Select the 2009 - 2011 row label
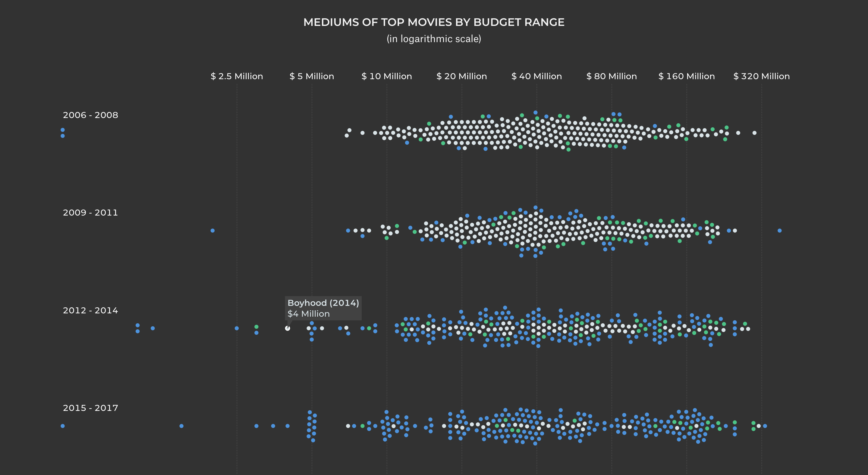This screenshot has width=868, height=475. tap(90, 213)
